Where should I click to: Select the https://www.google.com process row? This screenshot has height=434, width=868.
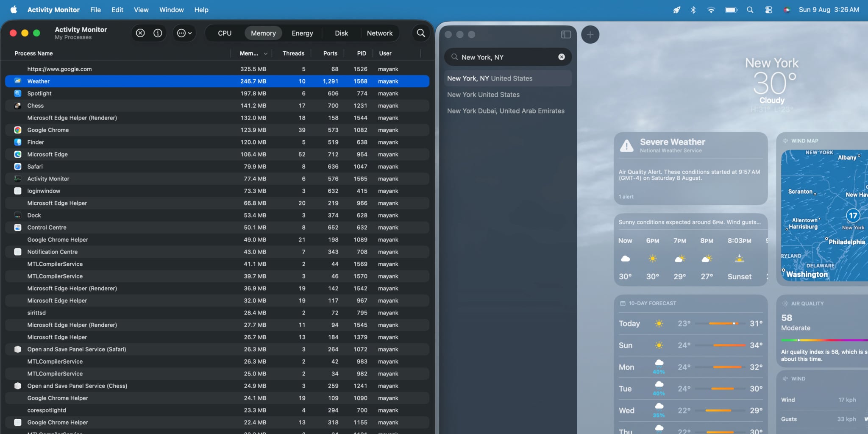click(x=217, y=69)
